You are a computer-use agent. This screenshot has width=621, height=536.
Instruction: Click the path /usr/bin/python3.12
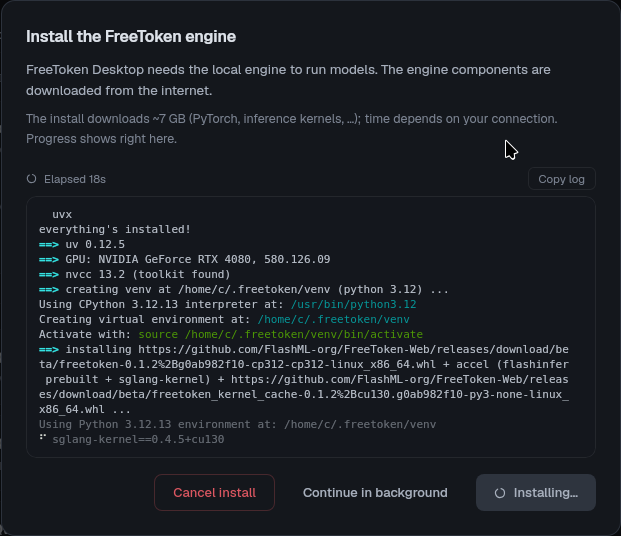(354, 304)
